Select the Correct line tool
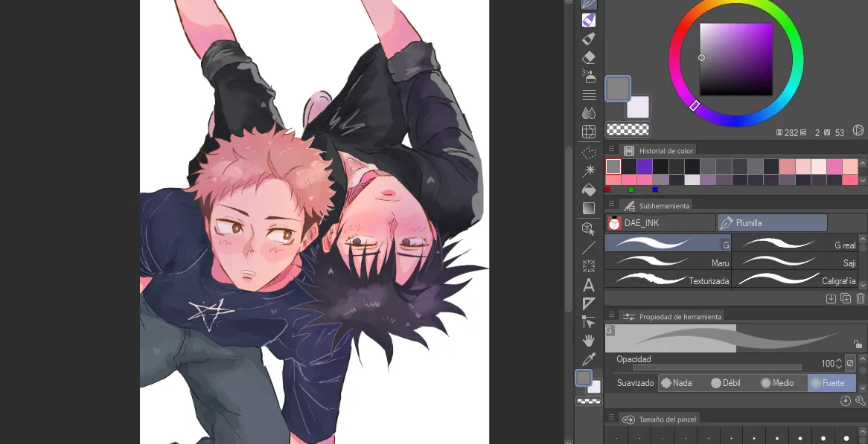This screenshot has height=444, width=868. coord(588,322)
